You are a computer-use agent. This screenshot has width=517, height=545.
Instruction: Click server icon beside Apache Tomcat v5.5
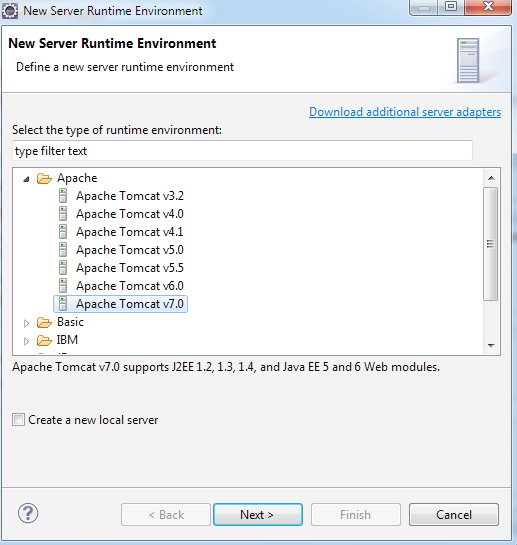[x=63, y=268]
